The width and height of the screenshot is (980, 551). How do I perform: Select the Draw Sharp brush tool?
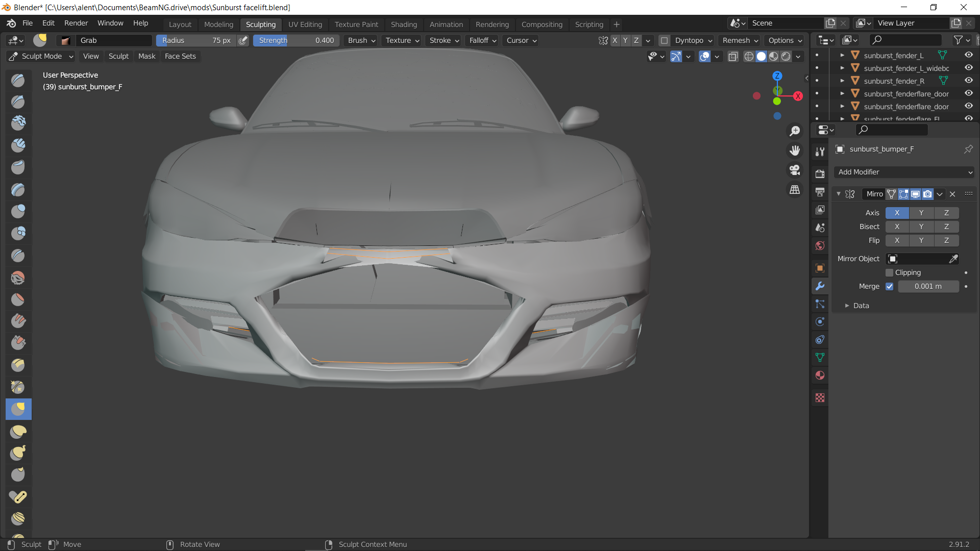point(18,102)
